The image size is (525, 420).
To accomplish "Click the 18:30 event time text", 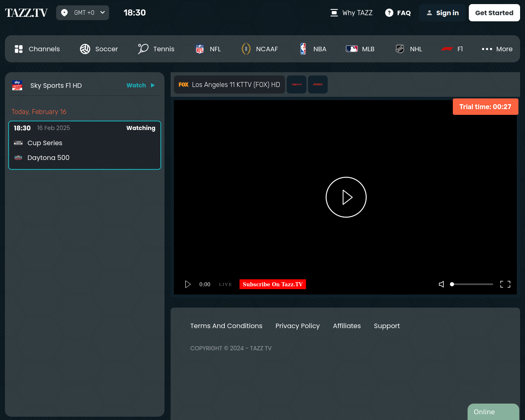I will click(x=22, y=128).
